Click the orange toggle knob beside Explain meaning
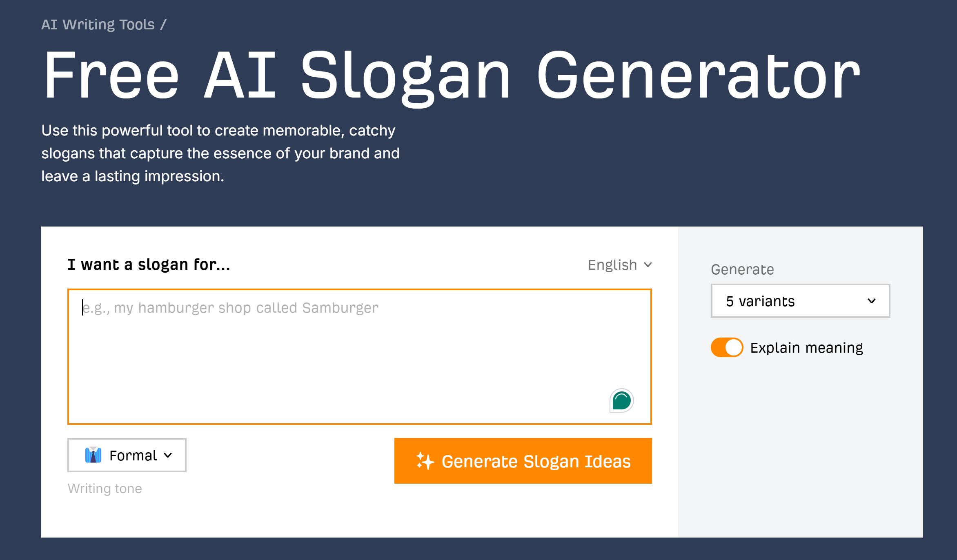Viewport: 957px width, 560px height. click(x=733, y=347)
